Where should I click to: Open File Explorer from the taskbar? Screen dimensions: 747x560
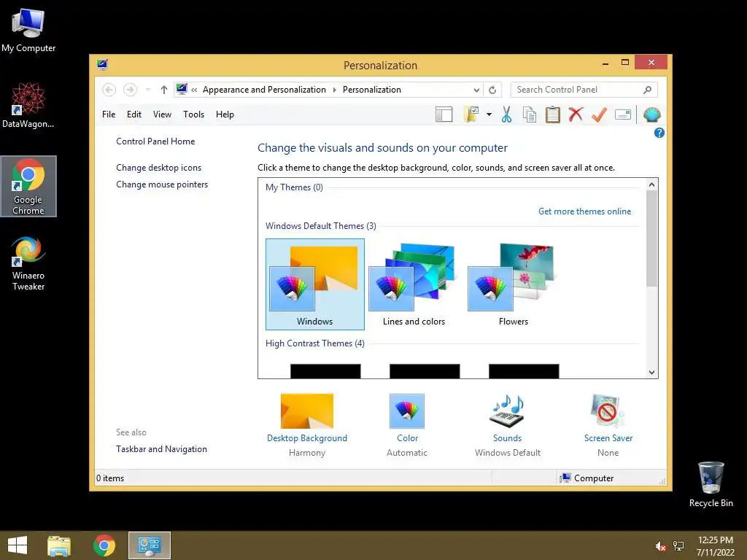coord(59,545)
